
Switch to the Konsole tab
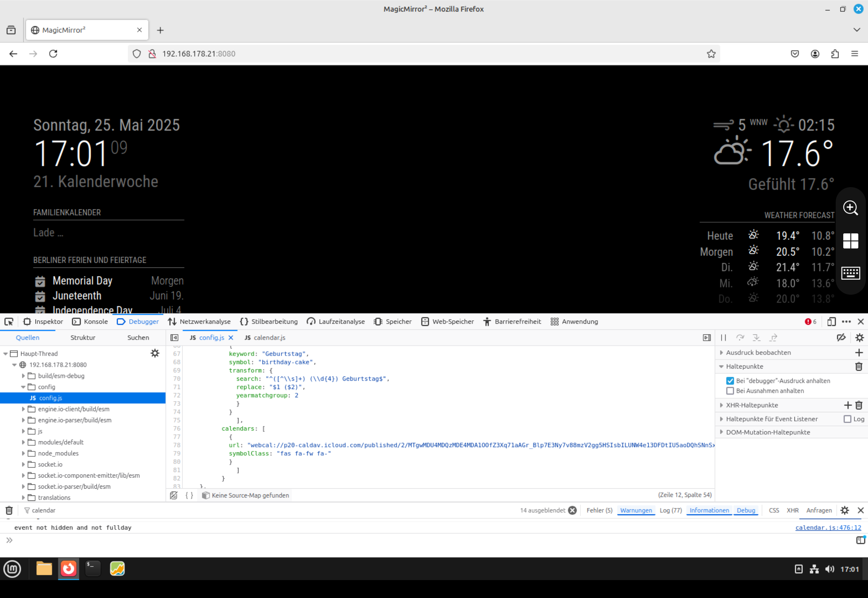[90, 322]
